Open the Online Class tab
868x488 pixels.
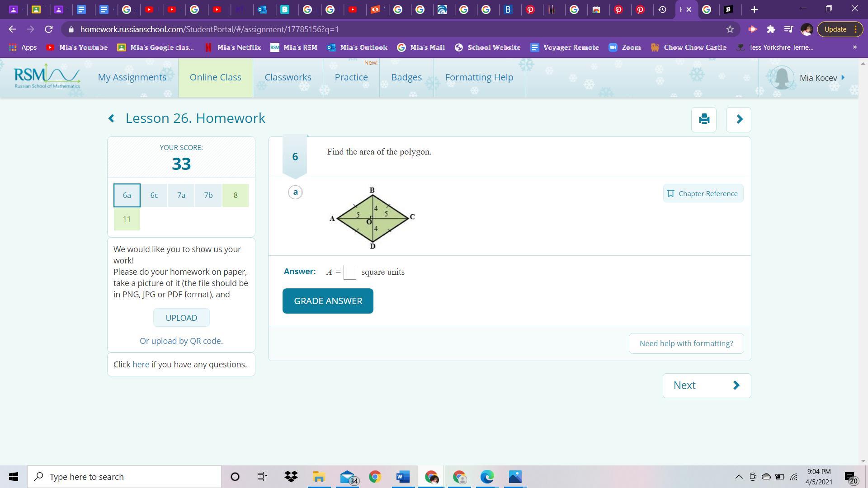point(215,77)
